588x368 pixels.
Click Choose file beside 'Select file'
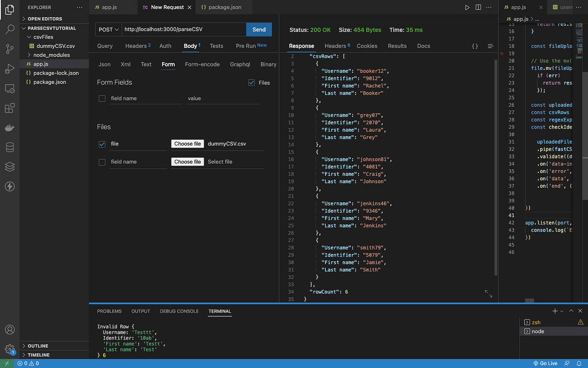click(x=188, y=162)
